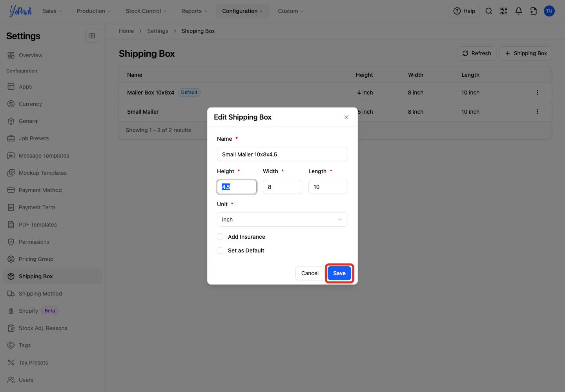Add a new Shipping Box

point(526,53)
